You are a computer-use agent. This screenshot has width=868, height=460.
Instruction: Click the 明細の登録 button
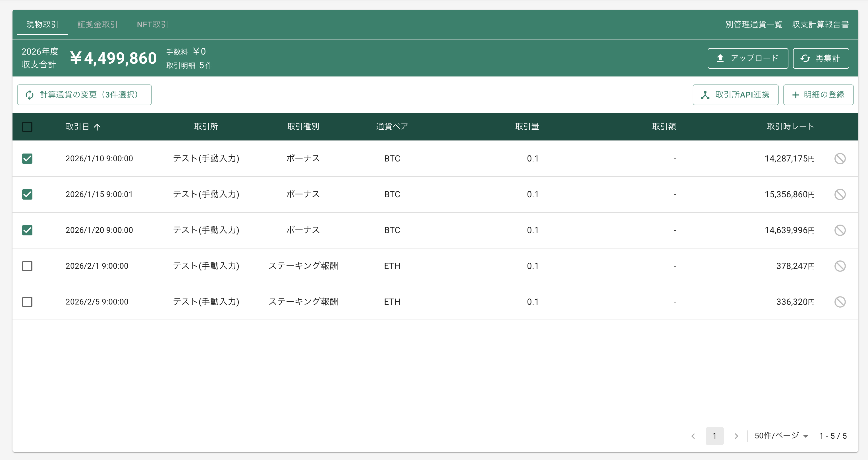click(818, 95)
